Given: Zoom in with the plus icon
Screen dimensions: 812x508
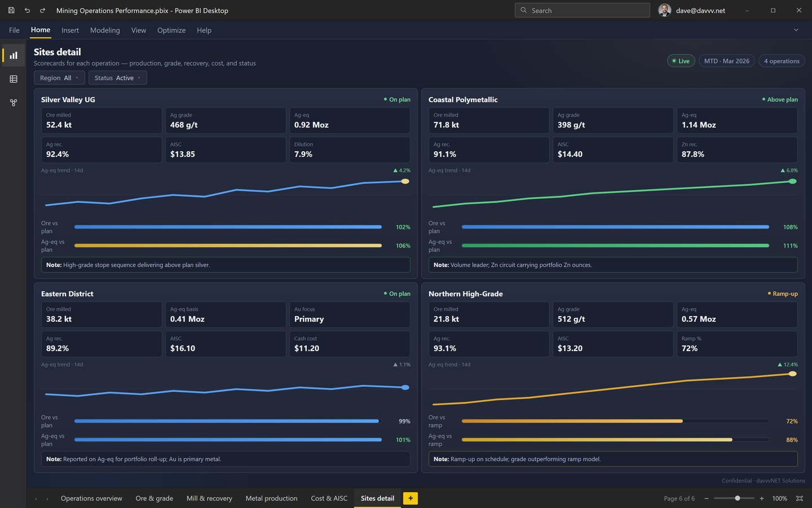Looking at the screenshot, I should coord(762,498).
